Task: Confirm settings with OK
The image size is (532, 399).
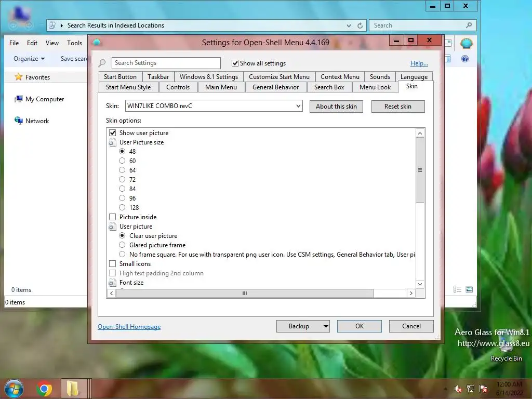Action: pos(360,326)
